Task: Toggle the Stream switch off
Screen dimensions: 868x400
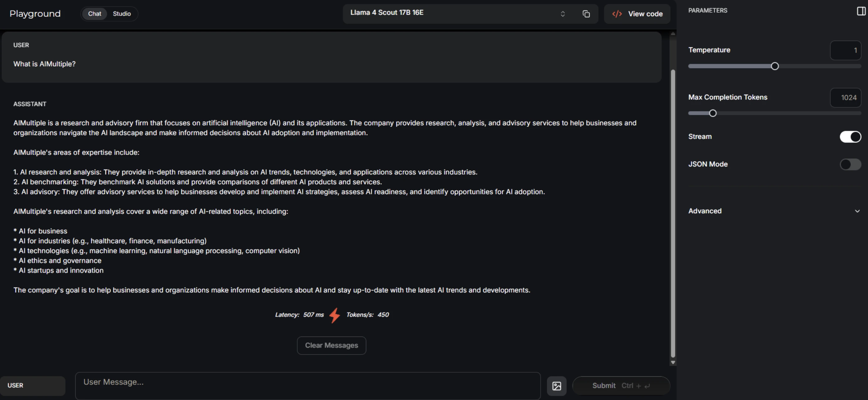Action: [x=850, y=137]
